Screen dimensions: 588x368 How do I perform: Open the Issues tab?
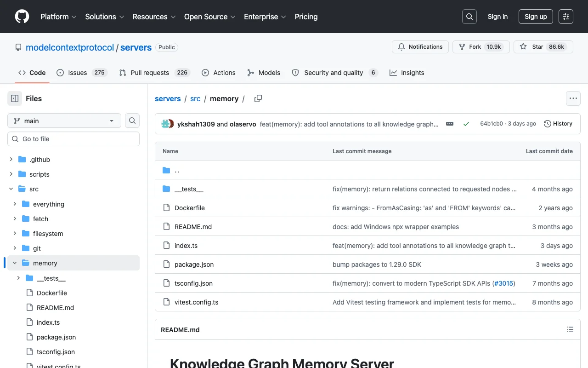tap(82, 73)
